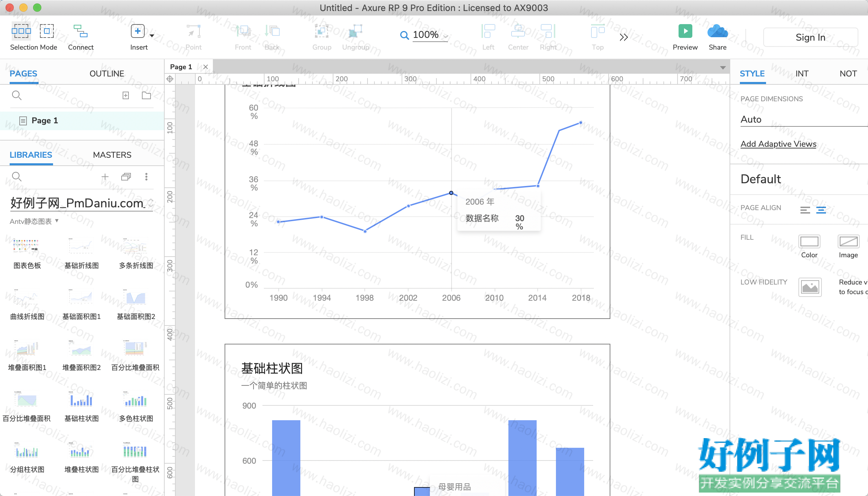The image size is (868, 496).
Task: Switch to the PAGES tab
Action: [x=23, y=73]
